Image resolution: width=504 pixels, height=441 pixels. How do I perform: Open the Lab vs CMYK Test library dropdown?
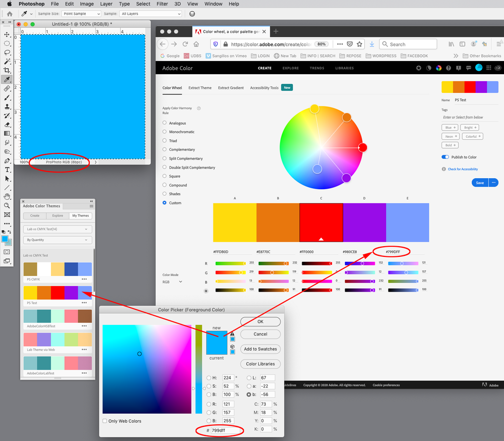click(58, 229)
